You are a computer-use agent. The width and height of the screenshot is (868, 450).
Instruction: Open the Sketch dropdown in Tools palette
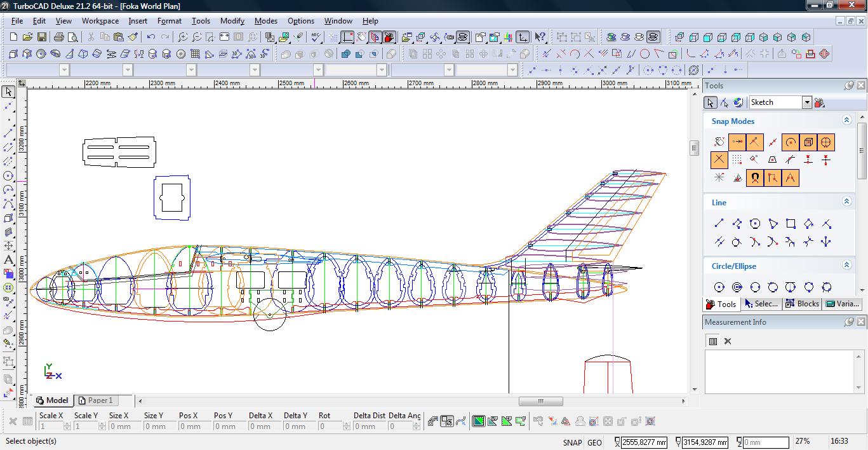[x=806, y=102]
